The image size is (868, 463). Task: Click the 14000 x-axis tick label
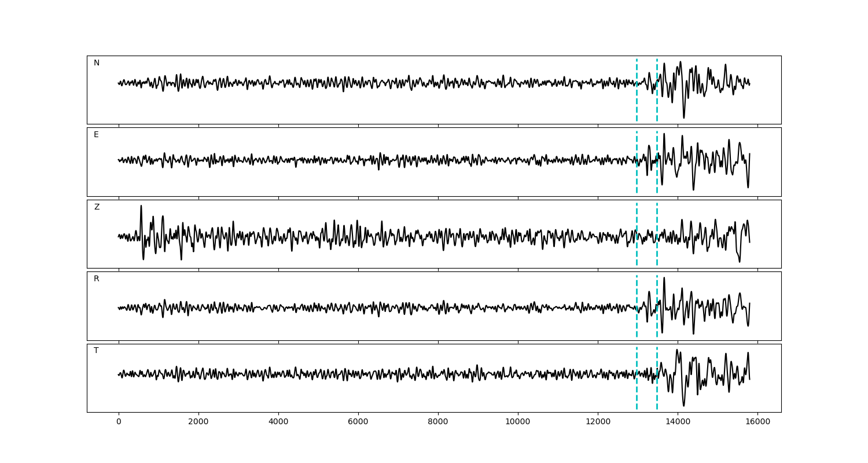click(678, 422)
